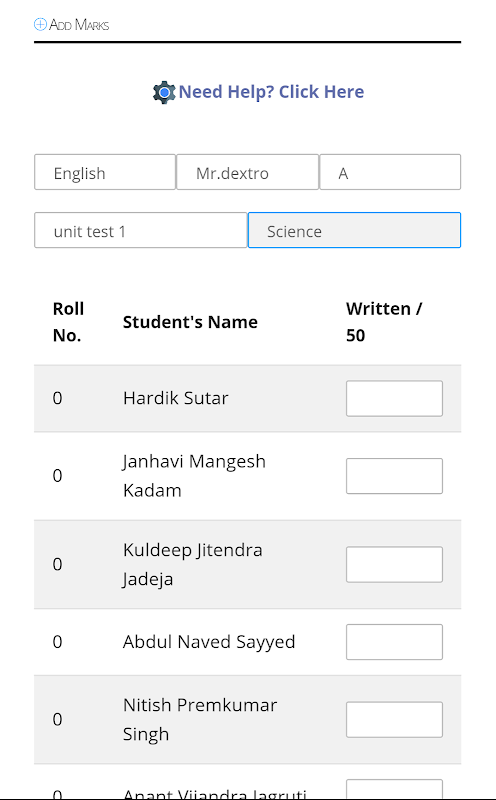
Task: Open the English class dropdown
Action: (105, 172)
